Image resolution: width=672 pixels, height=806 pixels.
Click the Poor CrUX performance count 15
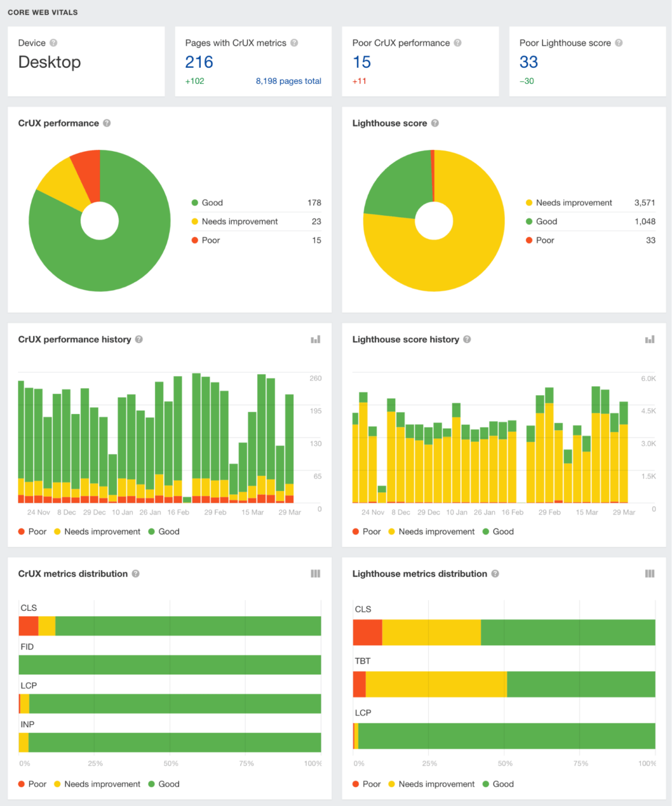click(361, 62)
